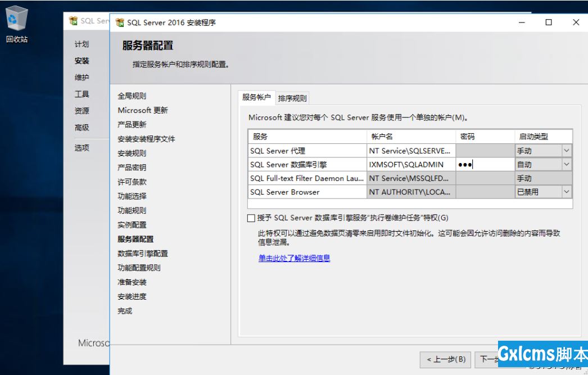The height and width of the screenshot is (375, 588).
Task: Close the SQL Server 2016 安装程序 window
Action: click(576, 22)
